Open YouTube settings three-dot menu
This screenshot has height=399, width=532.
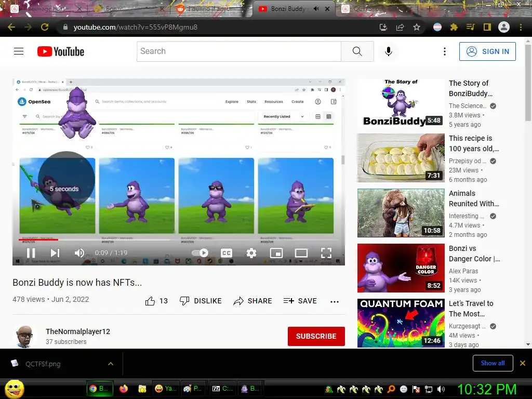pyautogui.click(x=445, y=51)
